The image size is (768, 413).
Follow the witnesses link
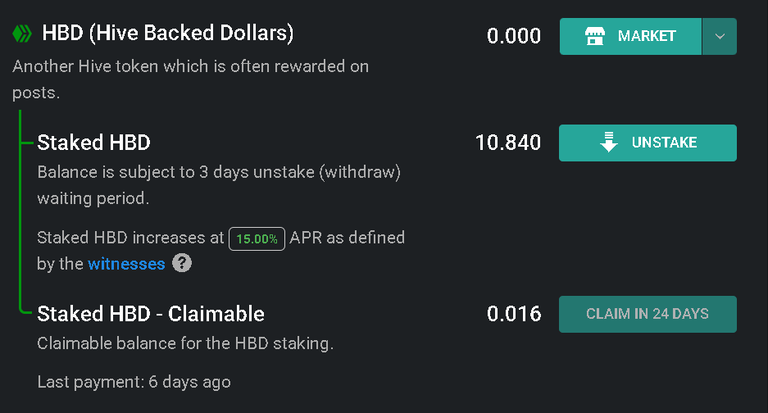[x=126, y=264]
